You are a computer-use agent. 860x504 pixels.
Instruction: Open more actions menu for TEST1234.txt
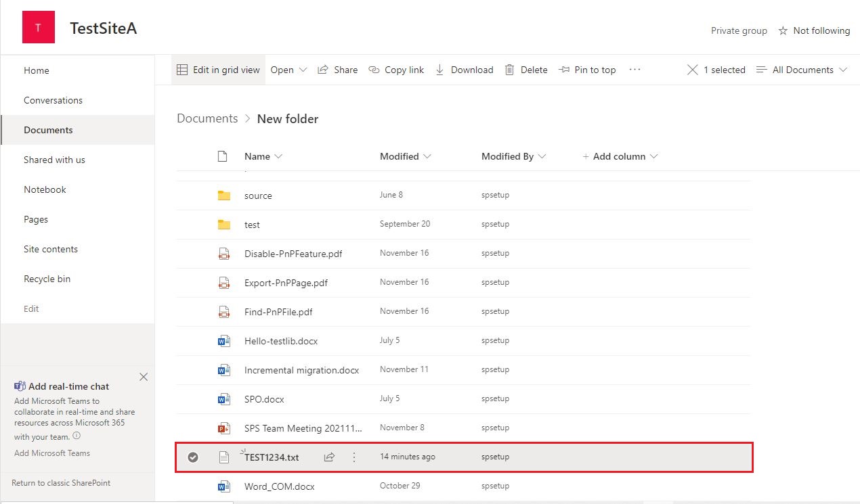click(x=354, y=457)
